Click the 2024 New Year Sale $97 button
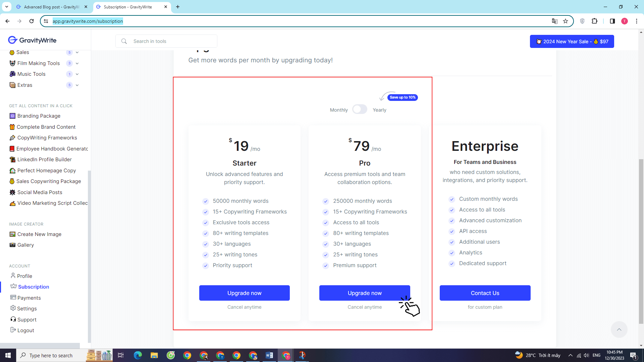 pos(572,42)
